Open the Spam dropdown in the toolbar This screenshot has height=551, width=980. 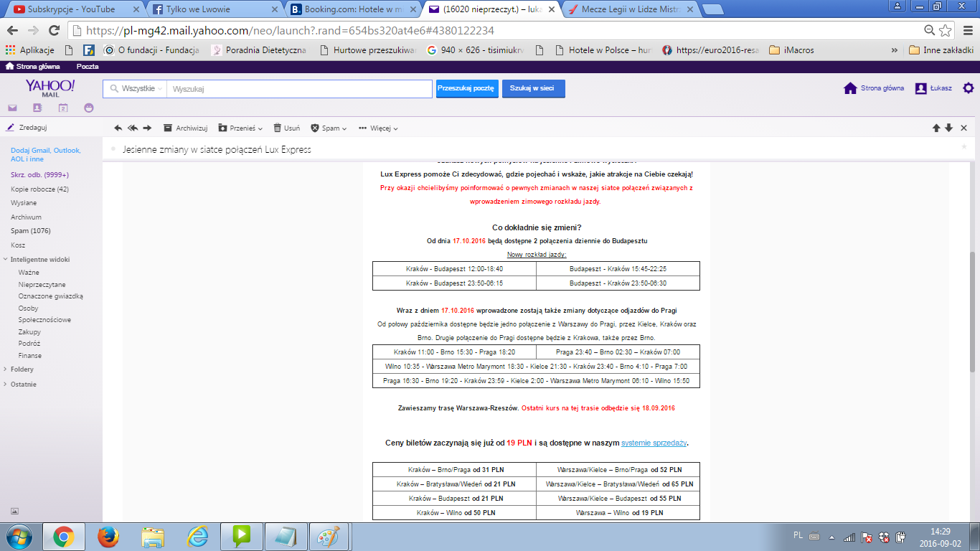point(329,128)
